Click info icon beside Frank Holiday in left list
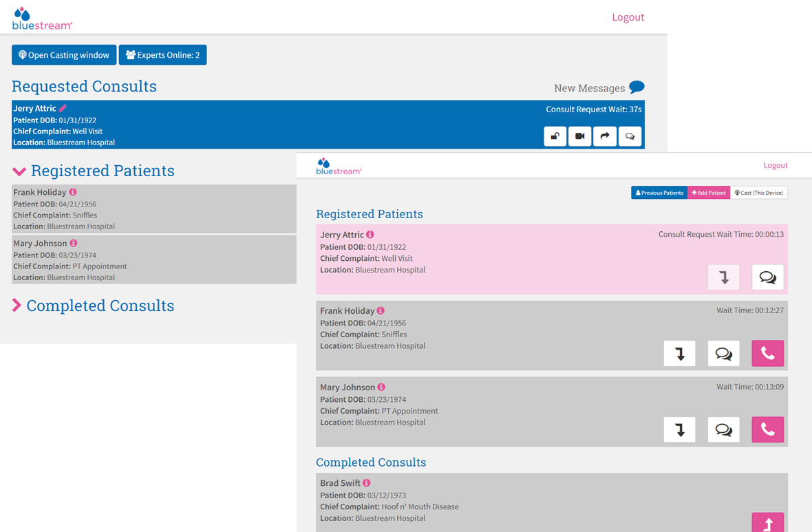The width and height of the screenshot is (812, 532). pos(73,193)
